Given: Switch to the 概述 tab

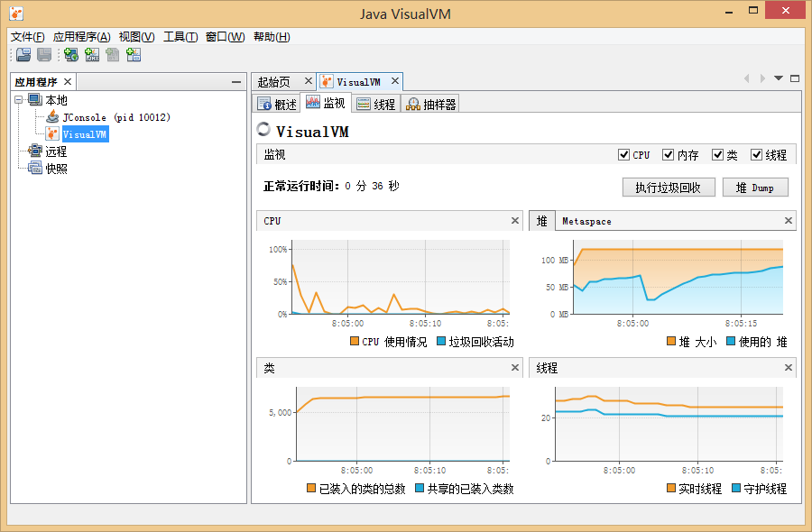Looking at the screenshot, I should tap(277, 104).
